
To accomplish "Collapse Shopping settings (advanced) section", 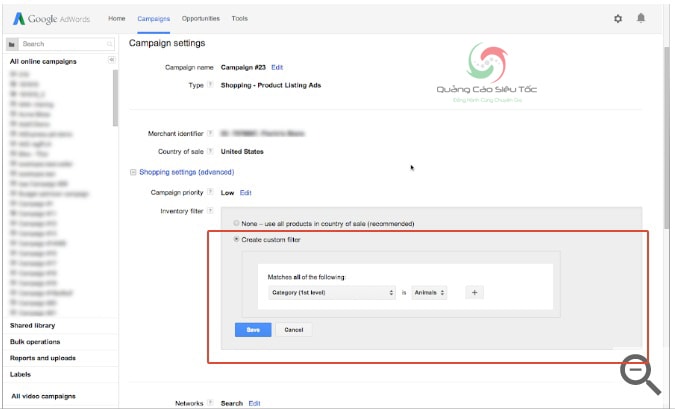I will click(x=133, y=172).
